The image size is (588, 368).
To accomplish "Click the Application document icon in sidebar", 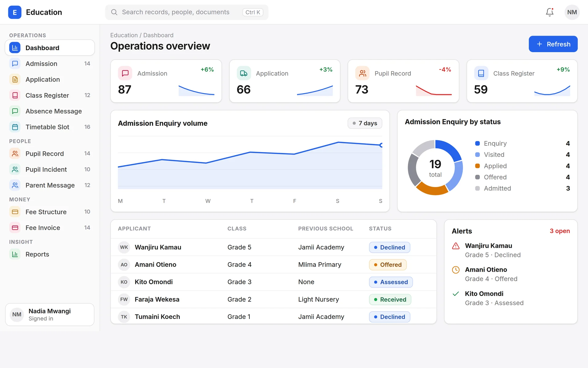I will [15, 79].
